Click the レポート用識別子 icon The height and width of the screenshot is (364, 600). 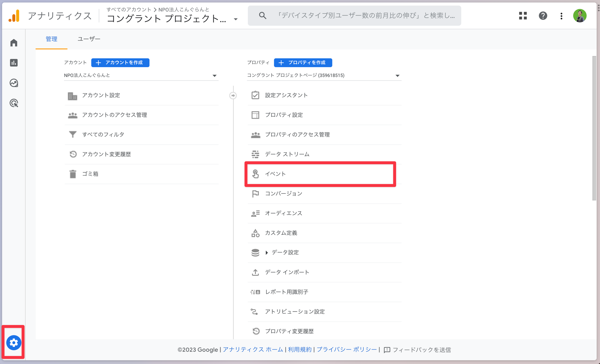[255, 292]
